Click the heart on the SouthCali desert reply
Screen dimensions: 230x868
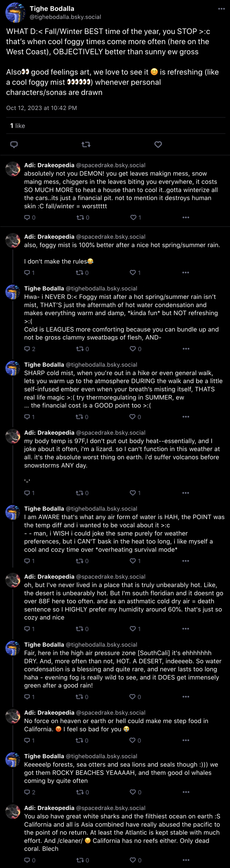(x=135, y=697)
